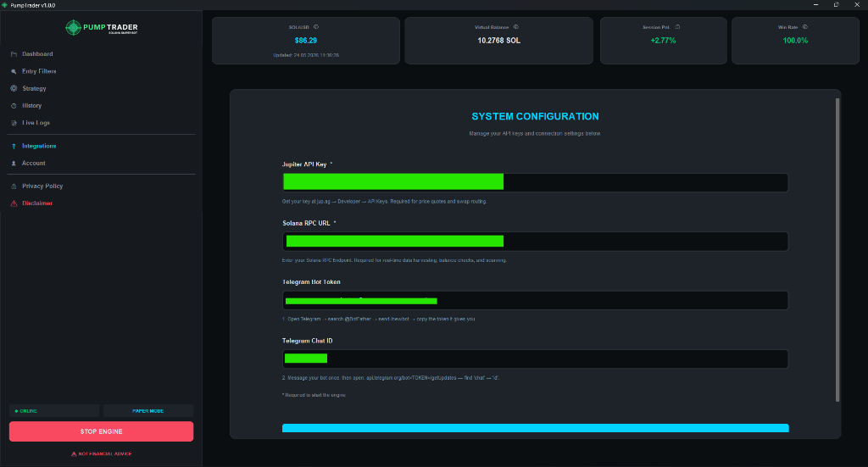Click the reset icon beside Session PnL
The image size is (868, 467).
coord(677,26)
